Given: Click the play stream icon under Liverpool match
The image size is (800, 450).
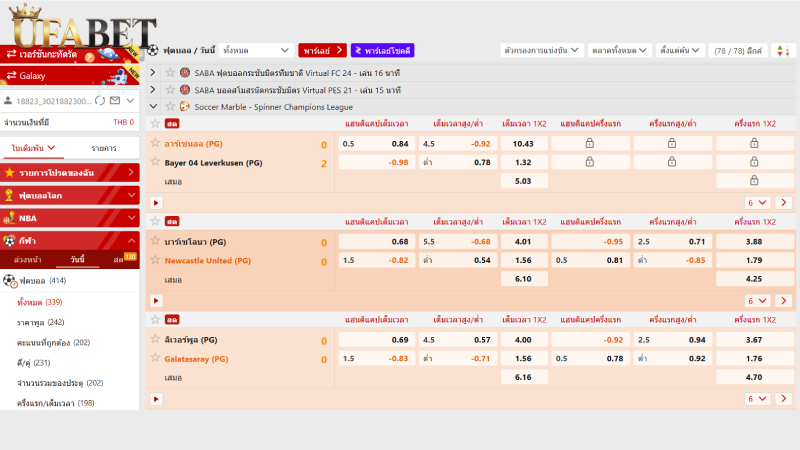Looking at the screenshot, I should coord(156,399).
